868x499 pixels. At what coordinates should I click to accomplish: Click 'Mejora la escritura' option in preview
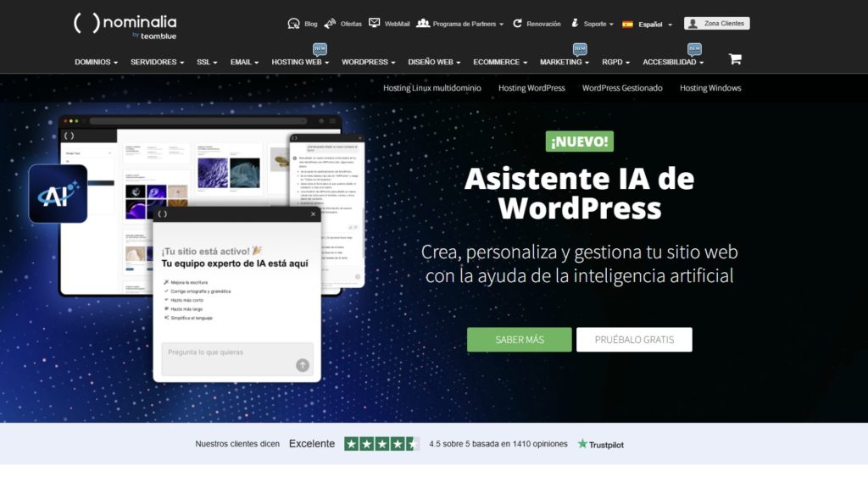(x=189, y=282)
